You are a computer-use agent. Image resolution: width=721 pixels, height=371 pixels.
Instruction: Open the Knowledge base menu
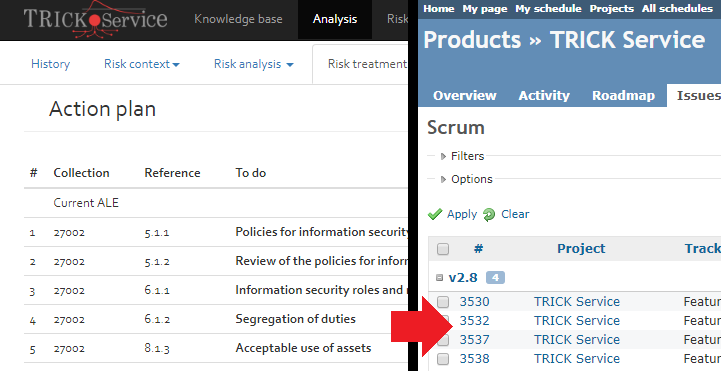(238, 19)
